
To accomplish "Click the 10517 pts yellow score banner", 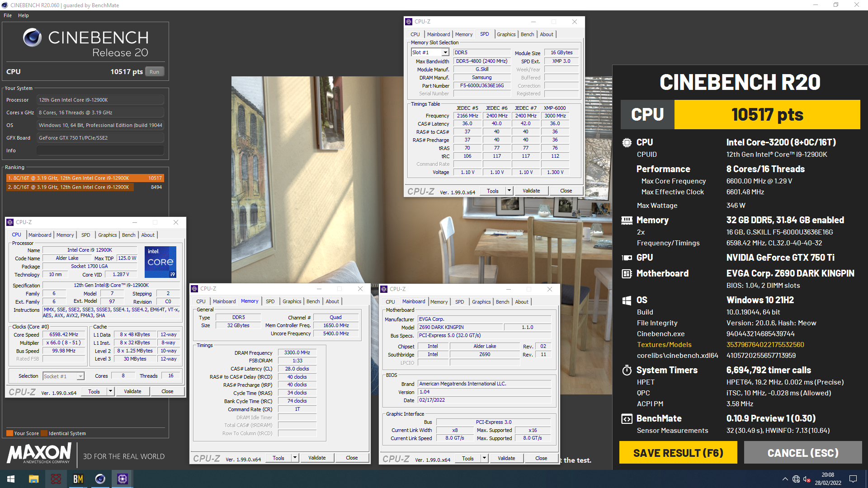I will [767, 114].
